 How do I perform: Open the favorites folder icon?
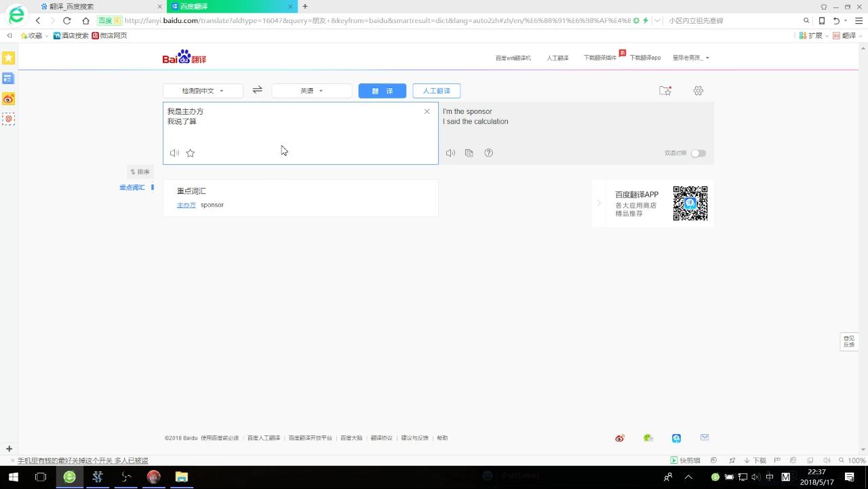point(665,91)
